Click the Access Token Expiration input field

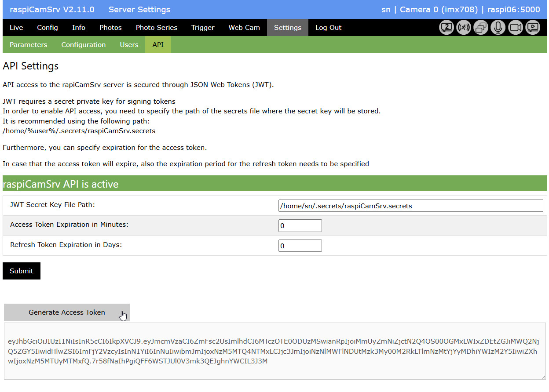point(300,225)
